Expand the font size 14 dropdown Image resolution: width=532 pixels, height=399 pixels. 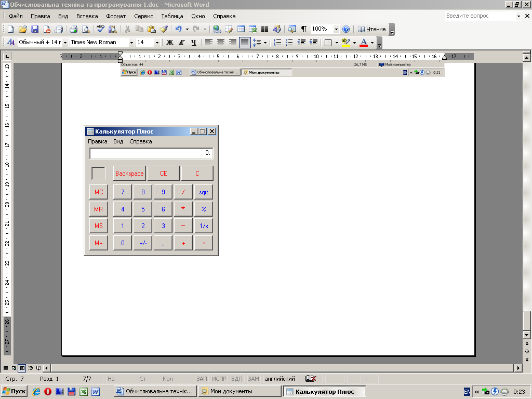pos(157,43)
